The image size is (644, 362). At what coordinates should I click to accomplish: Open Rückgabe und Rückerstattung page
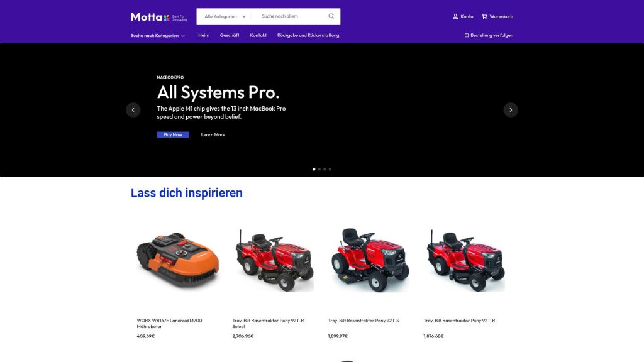(x=308, y=35)
